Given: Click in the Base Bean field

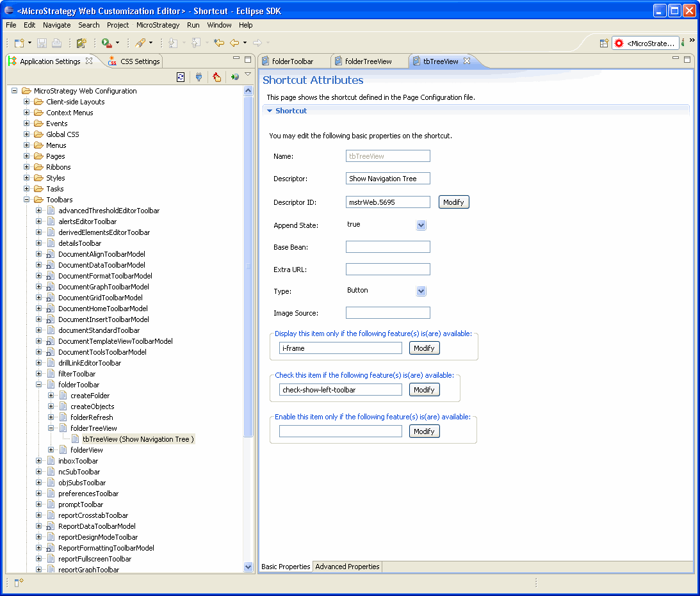Looking at the screenshot, I should pos(388,246).
